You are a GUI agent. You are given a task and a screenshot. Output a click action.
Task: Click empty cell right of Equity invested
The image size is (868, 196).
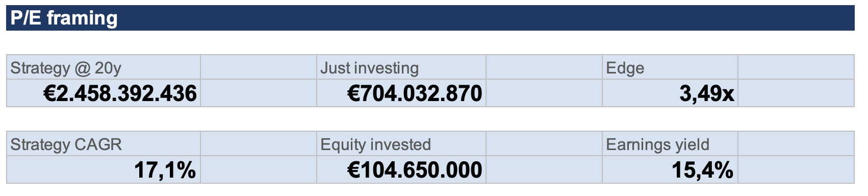pyautogui.click(x=544, y=144)
